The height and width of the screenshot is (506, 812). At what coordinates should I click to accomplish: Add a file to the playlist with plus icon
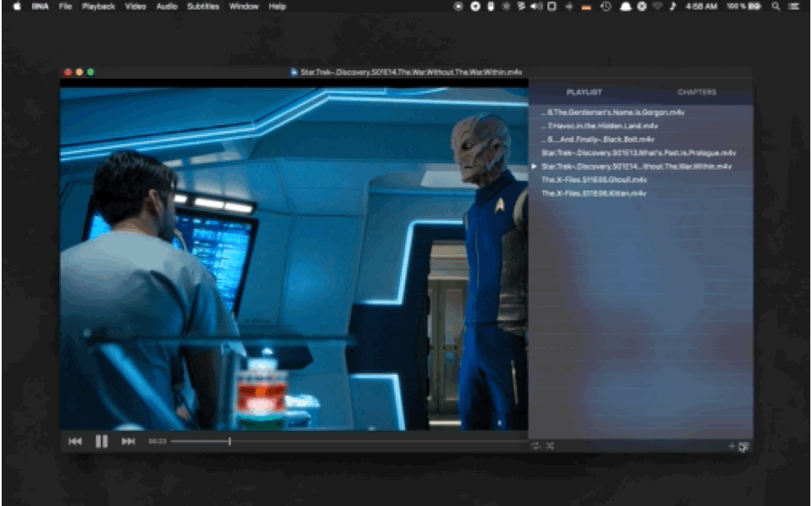pos(731,446)
